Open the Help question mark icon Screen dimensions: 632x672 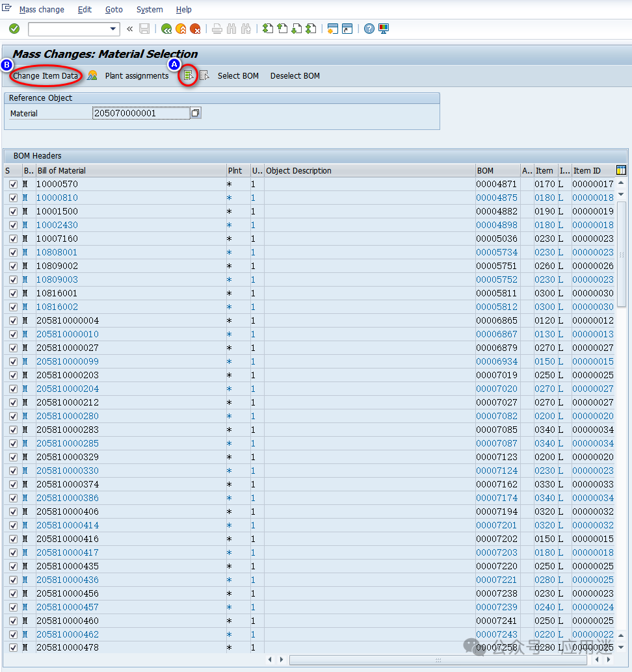tap(369, 29)
